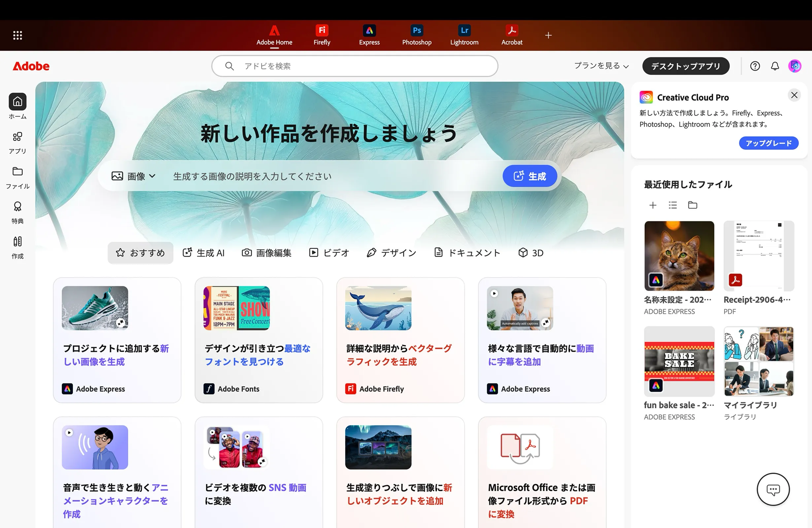Open the Receipt-2906 PDF thumbnail

click(x=759, y=256)
